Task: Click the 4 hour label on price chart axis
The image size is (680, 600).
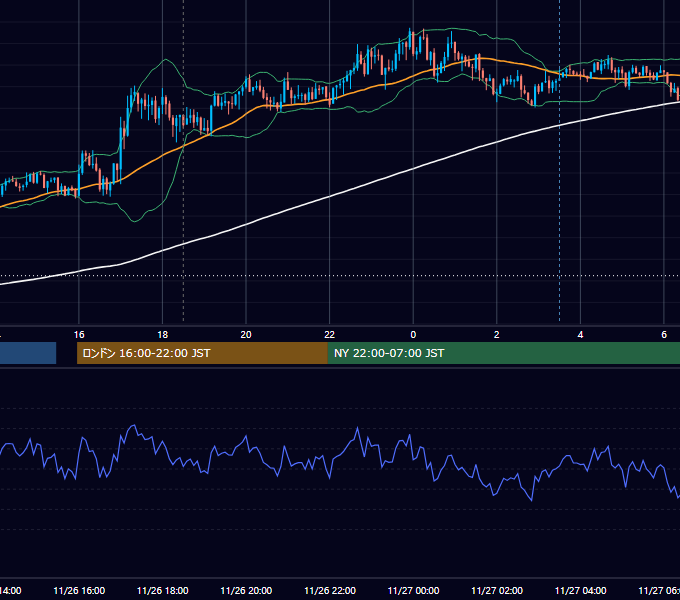Action: point(580,335)
